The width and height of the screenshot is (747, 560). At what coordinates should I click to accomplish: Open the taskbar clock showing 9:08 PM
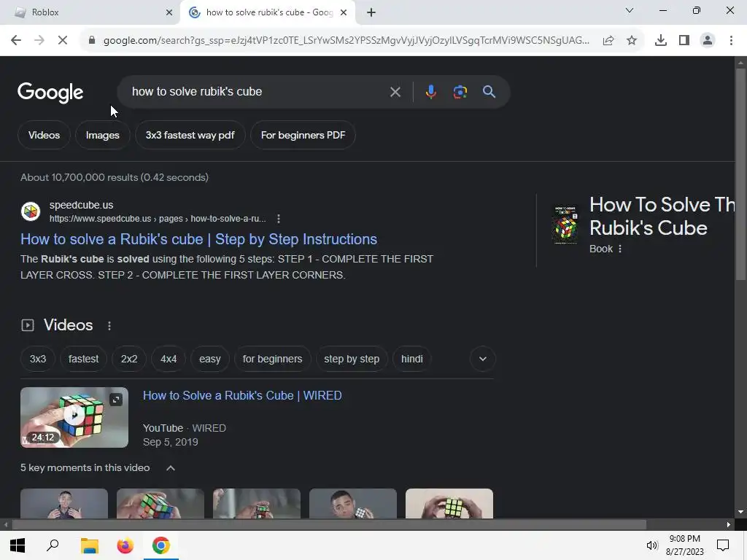[684, 545]
